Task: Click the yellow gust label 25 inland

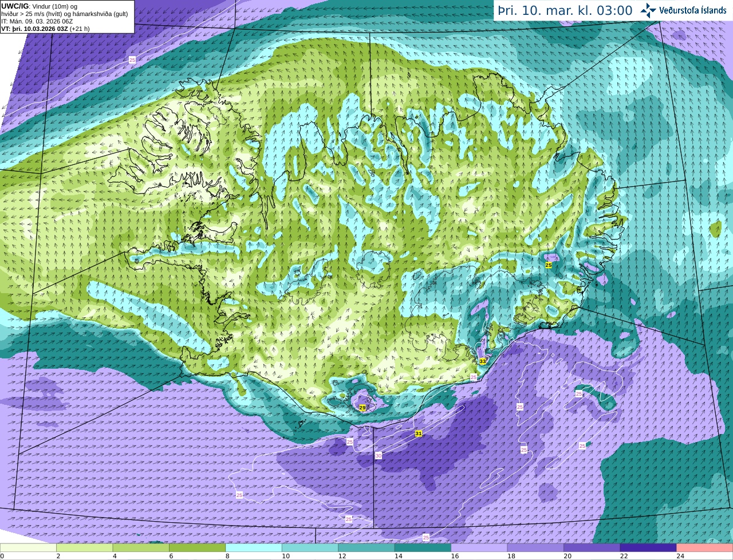Action: 549,265
